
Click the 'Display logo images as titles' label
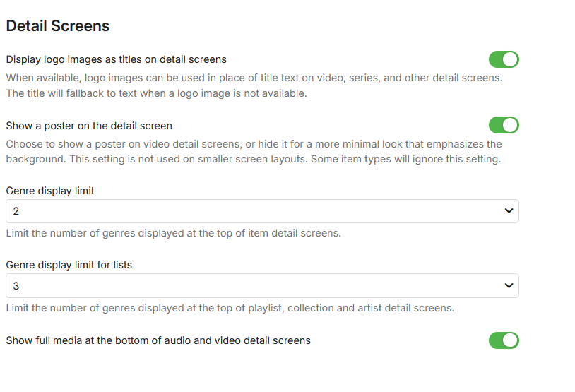point(116,59)
